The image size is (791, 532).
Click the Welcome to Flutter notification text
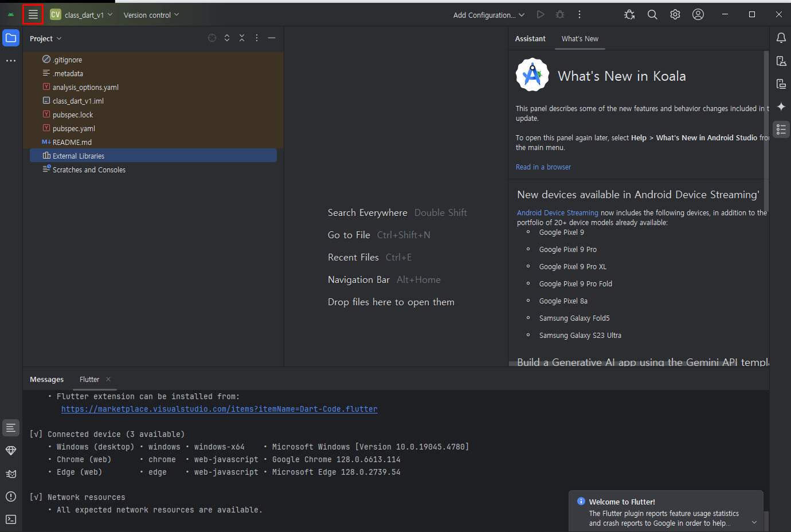pyautogui.click(x=664, y=518)
